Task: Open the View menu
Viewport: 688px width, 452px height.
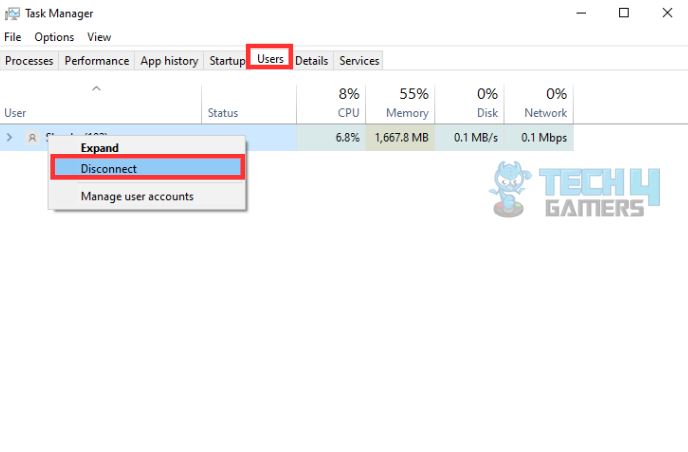Action: pyautogui.click(x=99, y=37)
